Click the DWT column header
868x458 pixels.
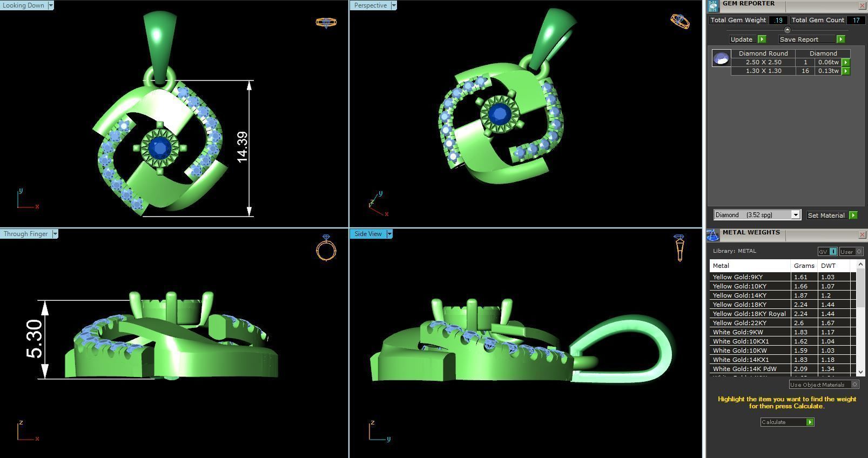tap(834, 266)
